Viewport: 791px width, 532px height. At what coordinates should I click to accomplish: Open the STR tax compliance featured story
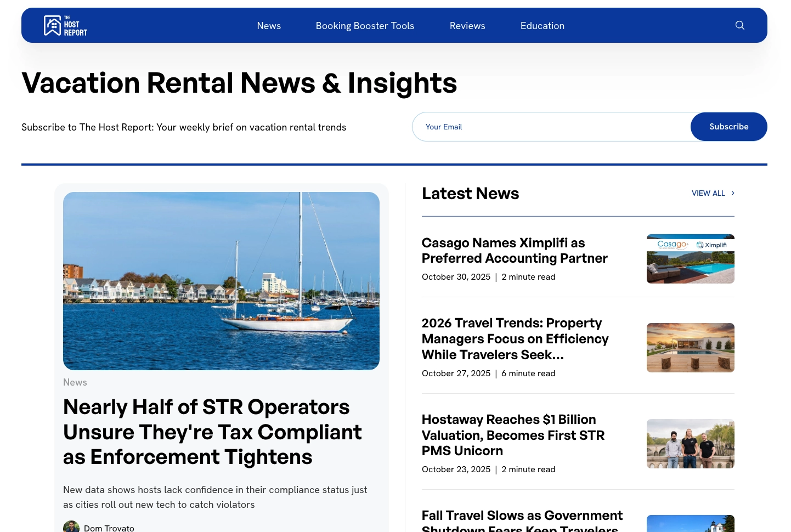point(212,432)
